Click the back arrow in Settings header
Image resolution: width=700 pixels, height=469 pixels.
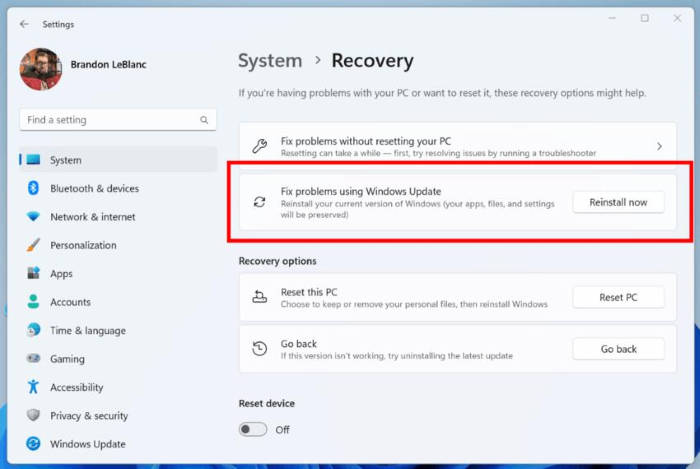pos(24,24)
